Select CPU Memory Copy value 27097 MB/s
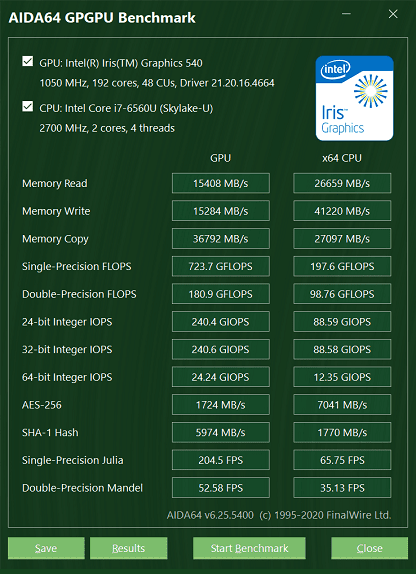This screenshot has width=416, height=574. pos(342,239)
